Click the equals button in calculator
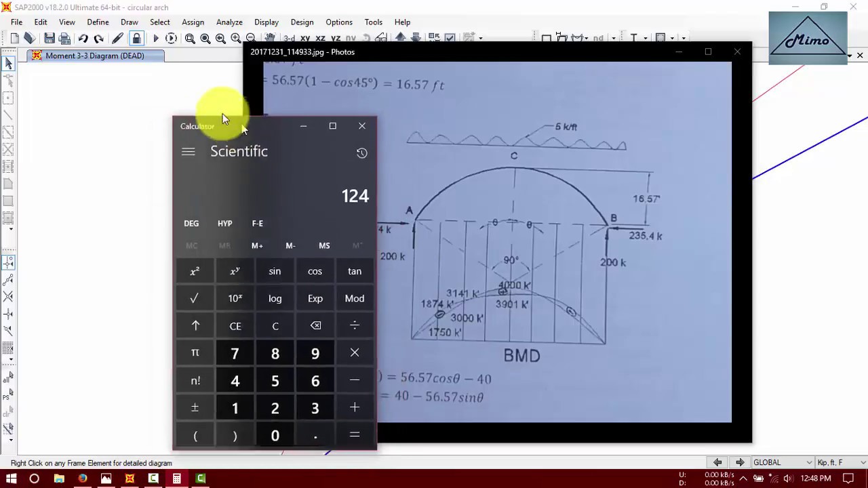Screen dimensions: 868x488 [355, 435]
